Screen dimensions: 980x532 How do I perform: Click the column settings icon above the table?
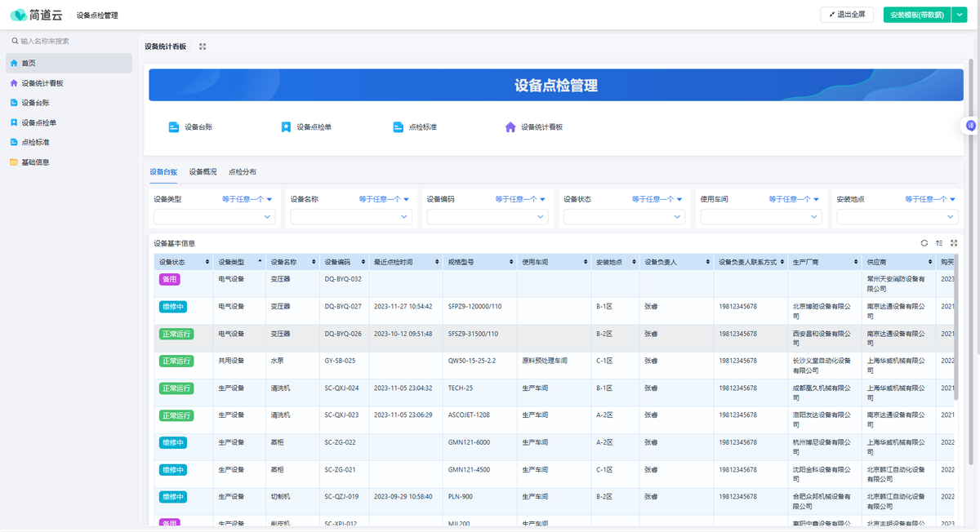tap(939, 243)
